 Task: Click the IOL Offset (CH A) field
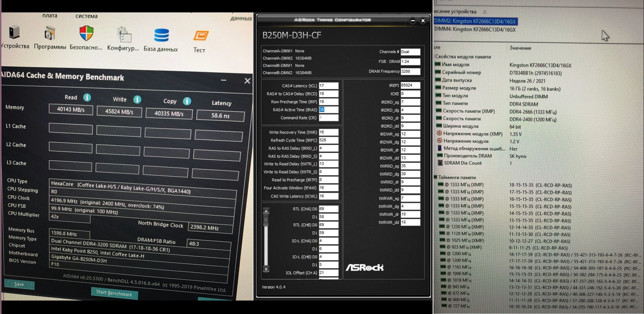[328, 273]
